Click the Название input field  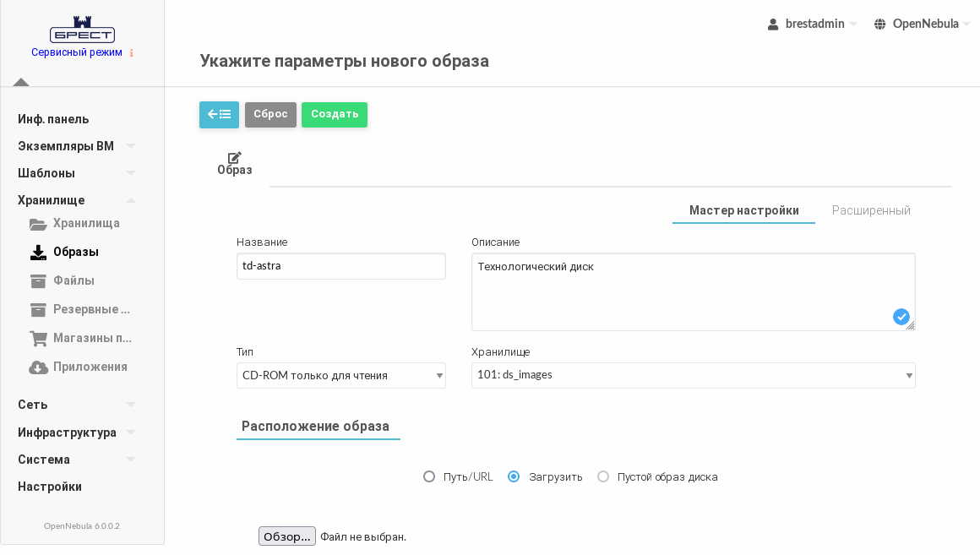(340, 266)
